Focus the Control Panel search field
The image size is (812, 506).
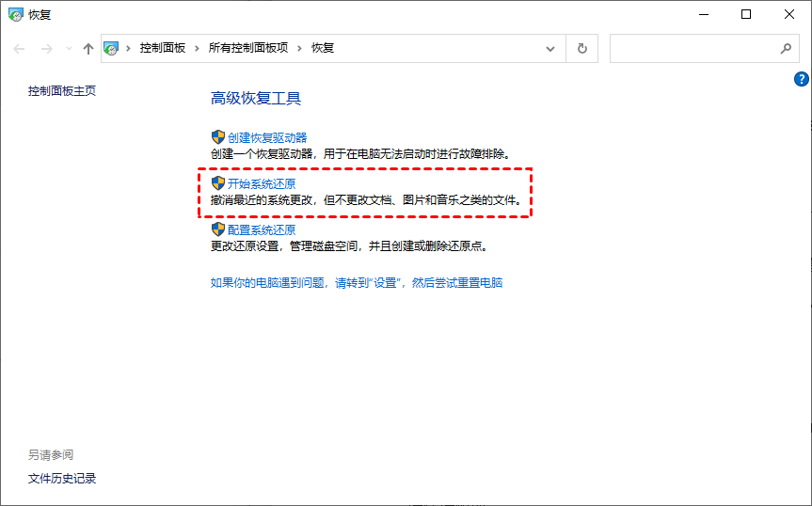click(x=692, y=48)
